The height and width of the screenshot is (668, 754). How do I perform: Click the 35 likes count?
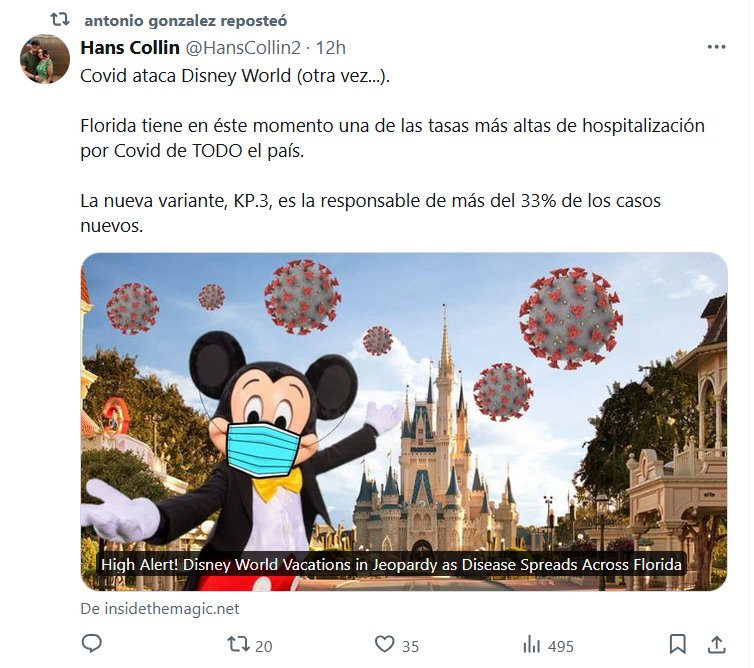click(x=410, y=646)
